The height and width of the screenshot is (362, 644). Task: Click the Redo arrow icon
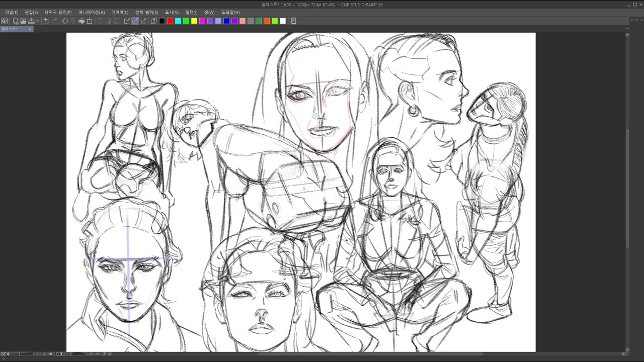[x=54, y=21]
